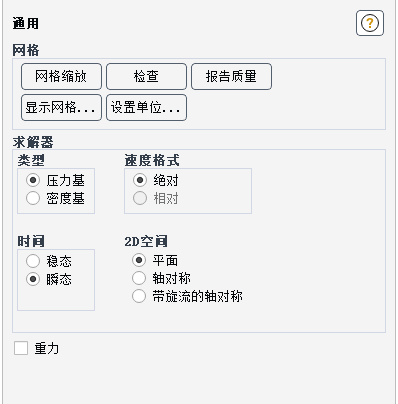Open the 显示网格... dialog

[x=61, y=107]
